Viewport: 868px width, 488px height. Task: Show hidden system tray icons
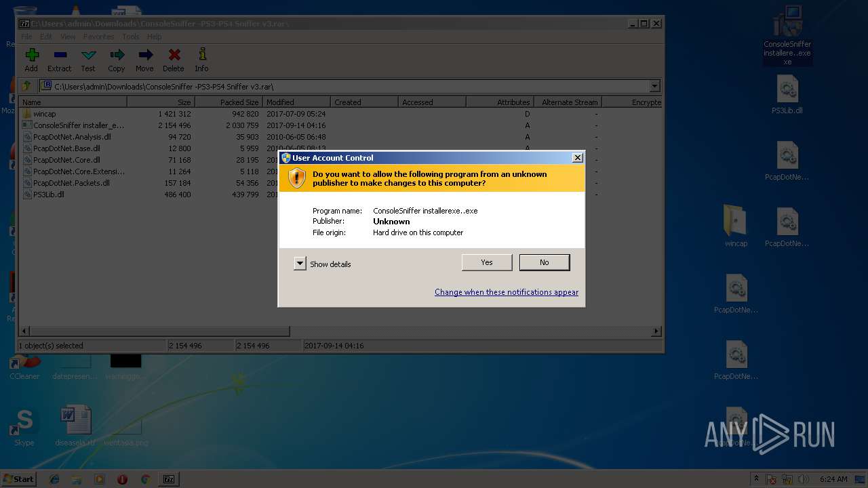756,479
